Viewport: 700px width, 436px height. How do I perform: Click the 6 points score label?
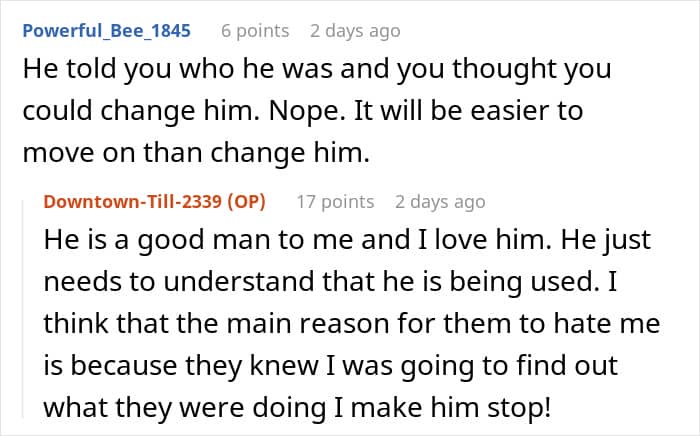click(256, 31)
